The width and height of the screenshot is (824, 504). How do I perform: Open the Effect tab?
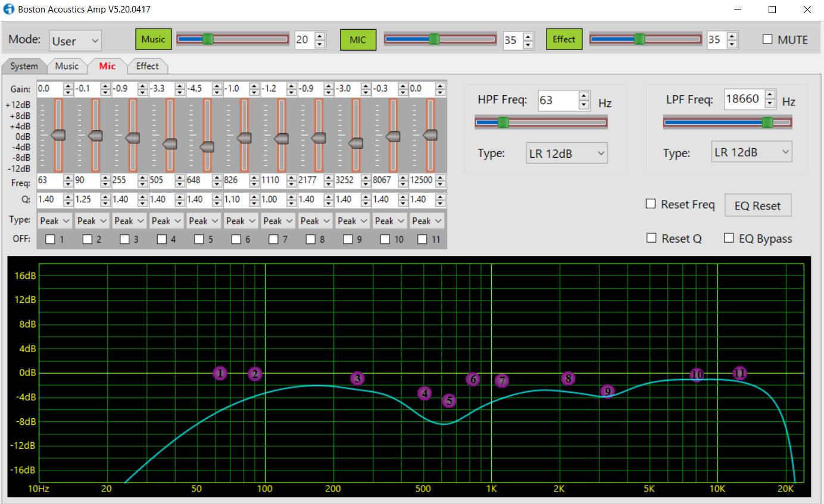click(147, 66)
